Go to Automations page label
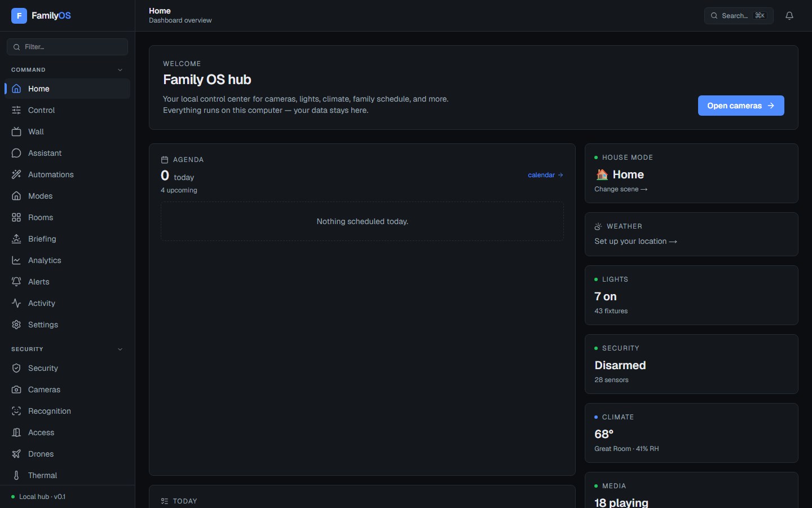Screen dimensions: 812x508 pos(51,174)
